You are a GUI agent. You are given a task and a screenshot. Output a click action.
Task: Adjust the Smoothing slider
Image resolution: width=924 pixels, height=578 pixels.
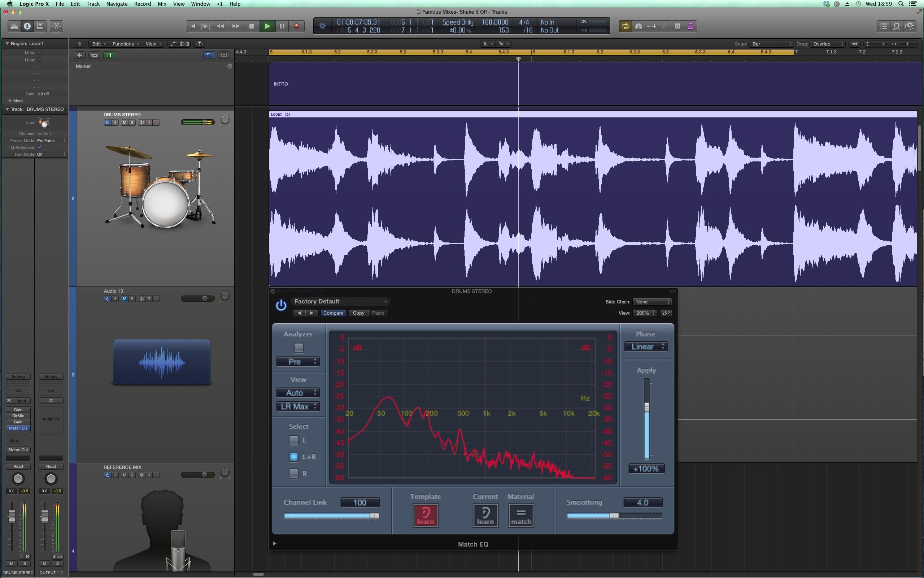(614, 516)
